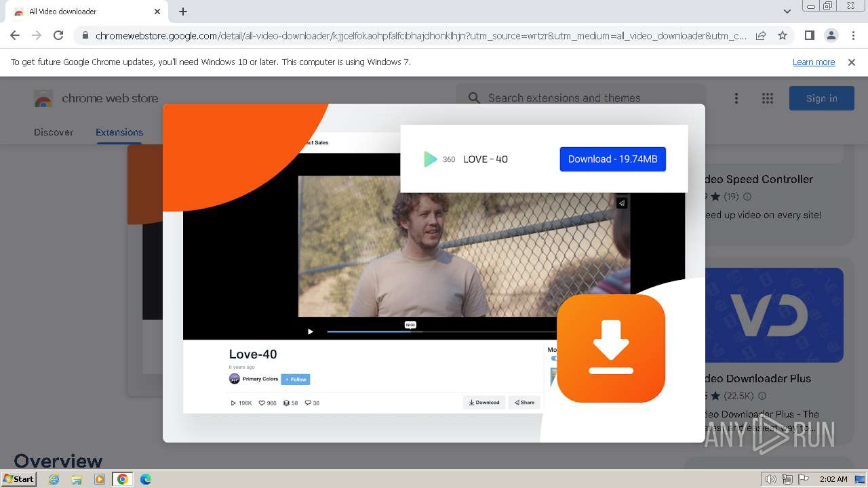Click the 58 collections icon

click(286, 403)
